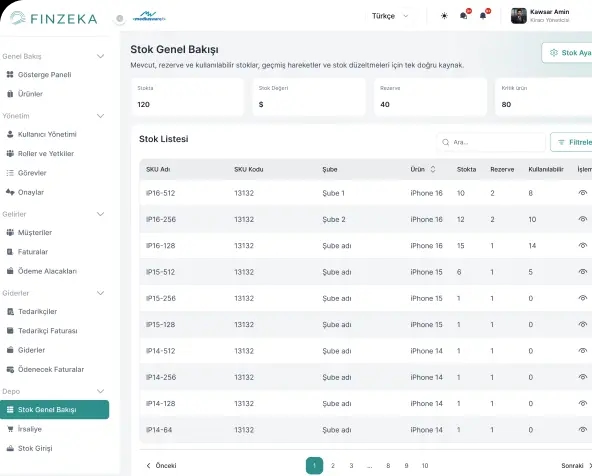The image size is (592, 476).
Task: View details of IP15-256 row
Action: [x=583, y=298]
